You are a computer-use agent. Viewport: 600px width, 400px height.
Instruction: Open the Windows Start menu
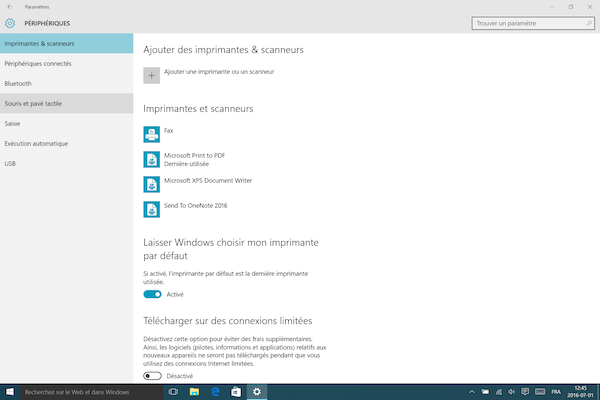(10, 392)
